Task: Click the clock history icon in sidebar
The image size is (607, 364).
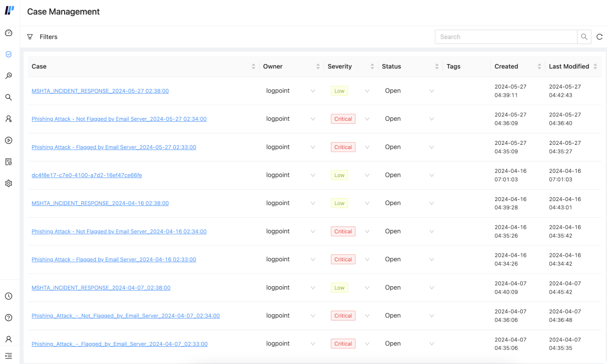Action: coord(8,296)
